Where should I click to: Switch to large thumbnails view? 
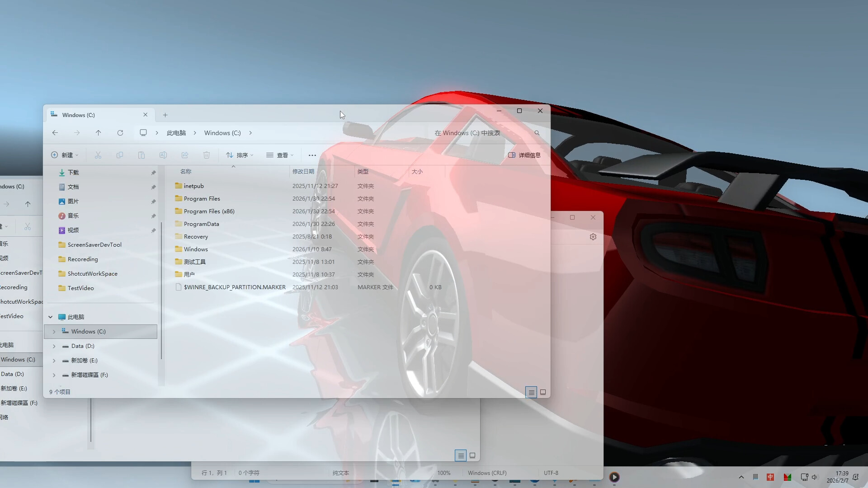[543, 392]
